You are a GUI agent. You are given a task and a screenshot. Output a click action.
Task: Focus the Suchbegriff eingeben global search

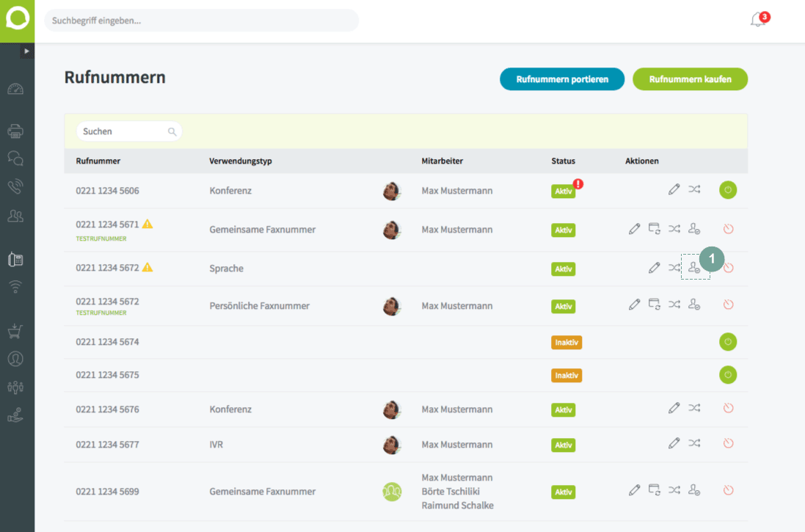coord(201,21)
